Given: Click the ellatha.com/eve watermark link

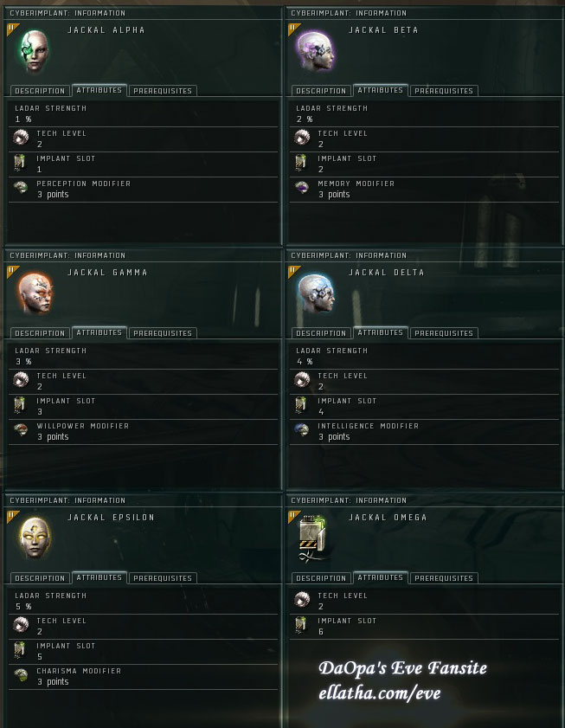Looking at the screenshot, I should click(380, 693).
